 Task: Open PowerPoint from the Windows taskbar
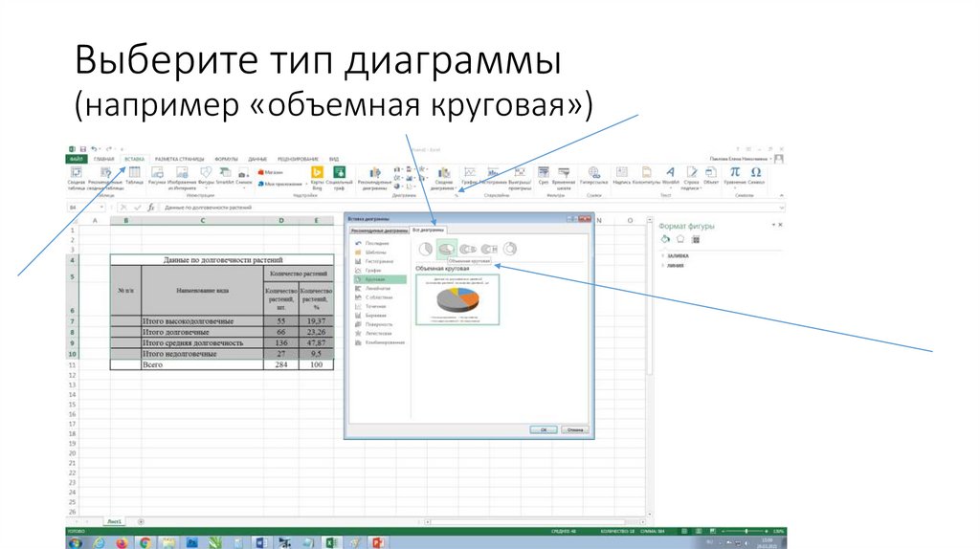pyautogui.click(x=377, y=542)
